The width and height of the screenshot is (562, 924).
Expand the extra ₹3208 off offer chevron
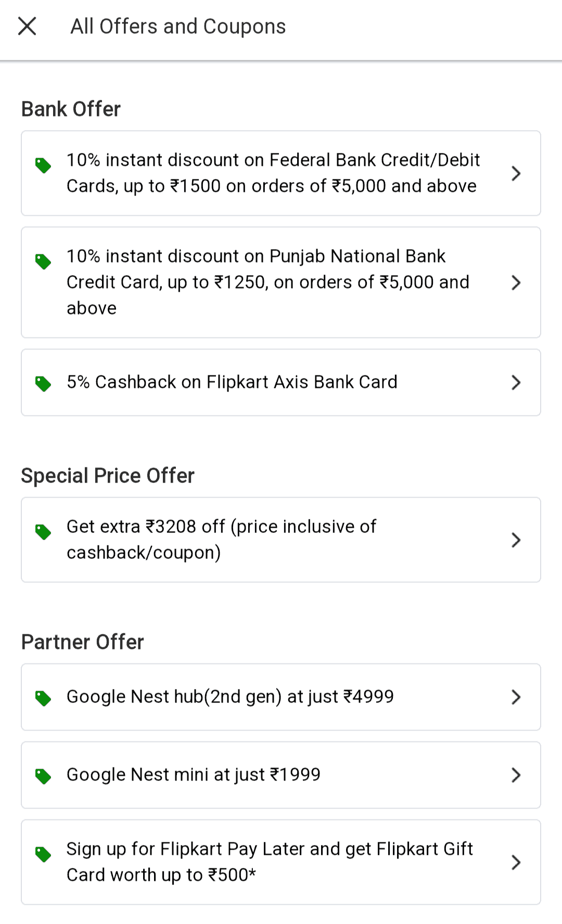pos(516,540)
